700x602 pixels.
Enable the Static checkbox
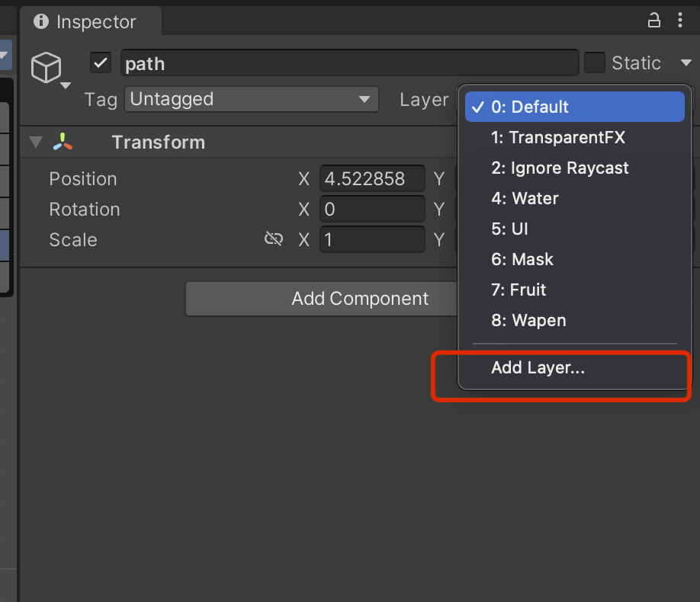pyautogui.click(x=595, y=63)
